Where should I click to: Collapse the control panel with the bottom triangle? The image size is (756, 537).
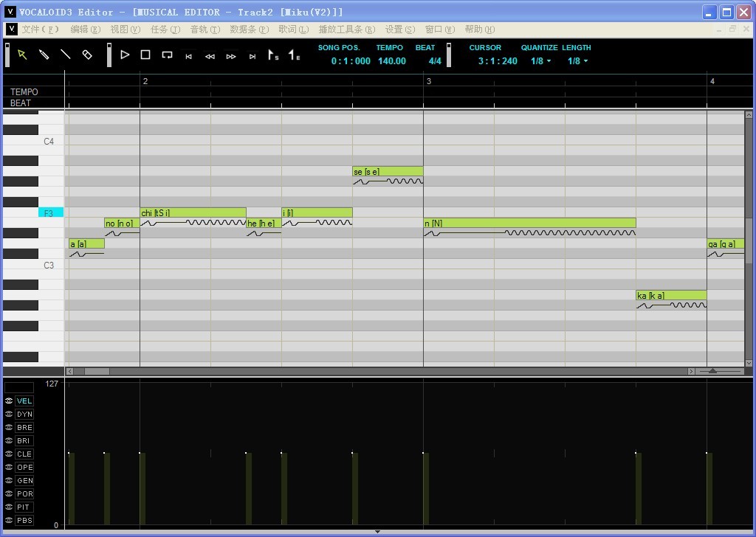click(x=377, y=532)
